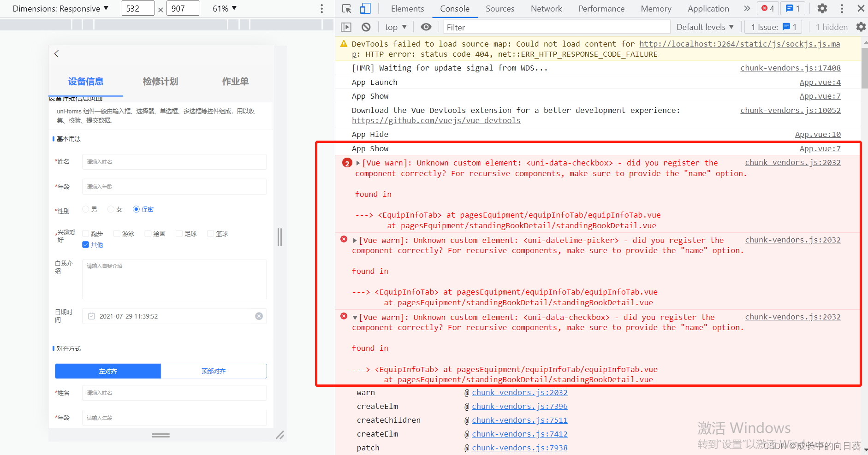Clear the date with the x icon
Screen dimensions: 868x455
point(259,316)
